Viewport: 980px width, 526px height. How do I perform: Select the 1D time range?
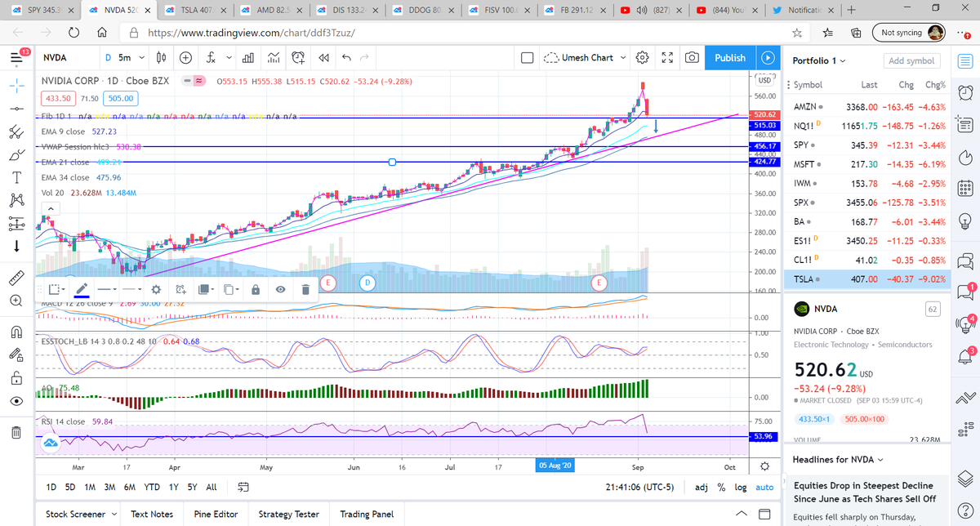point(51,487)
